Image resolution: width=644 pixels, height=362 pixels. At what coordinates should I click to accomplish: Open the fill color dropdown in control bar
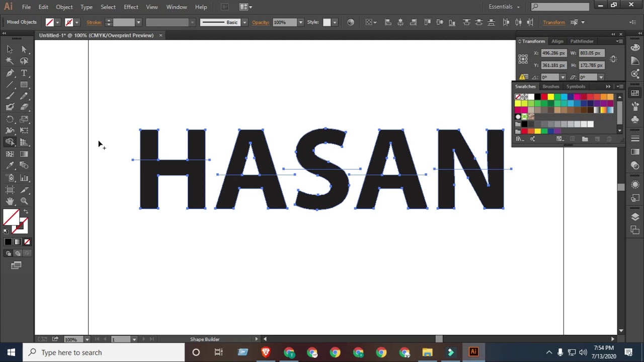tap(57, 22)
